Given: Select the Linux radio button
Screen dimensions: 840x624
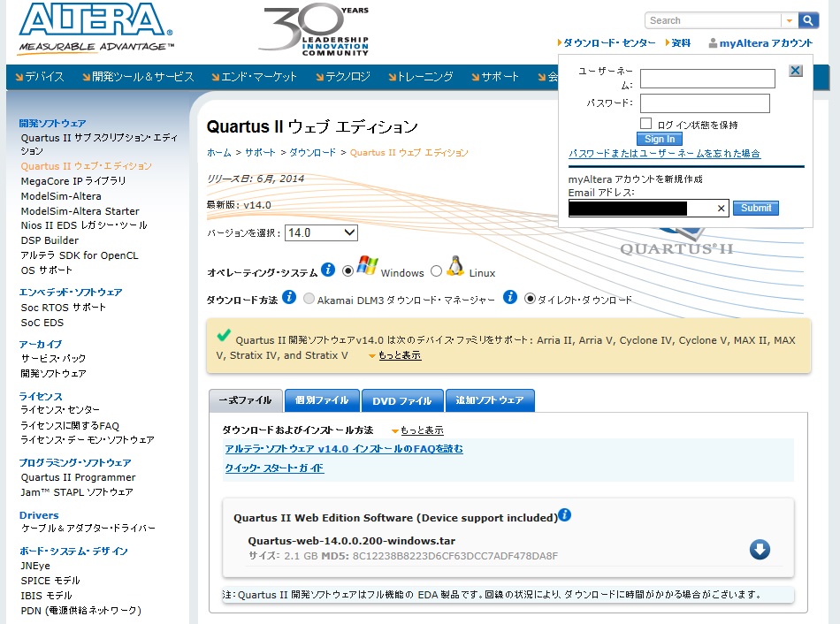Looking at the screenshot, I should click(x=437, y=271).
